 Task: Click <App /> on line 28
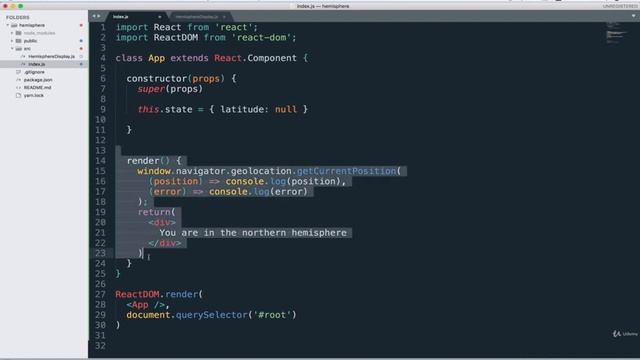click(x=145, y=304)
